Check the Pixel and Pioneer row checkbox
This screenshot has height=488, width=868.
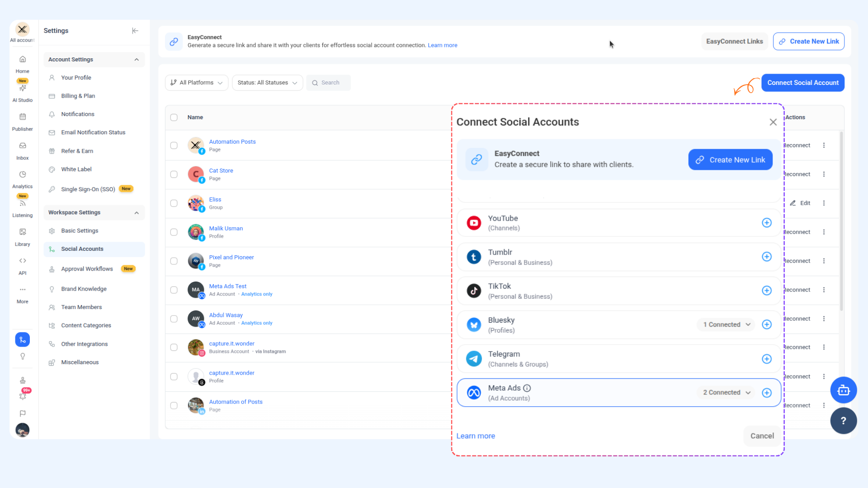[174, 261]
